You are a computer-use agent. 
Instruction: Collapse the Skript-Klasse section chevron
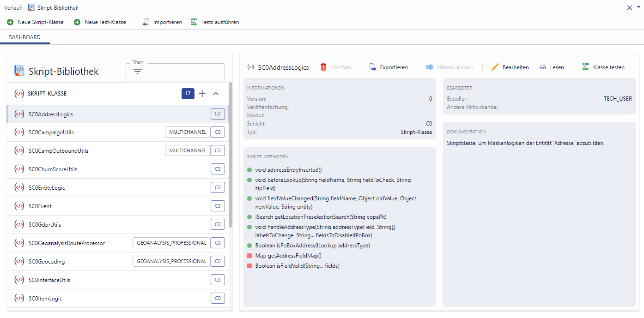tap(216, 94)
